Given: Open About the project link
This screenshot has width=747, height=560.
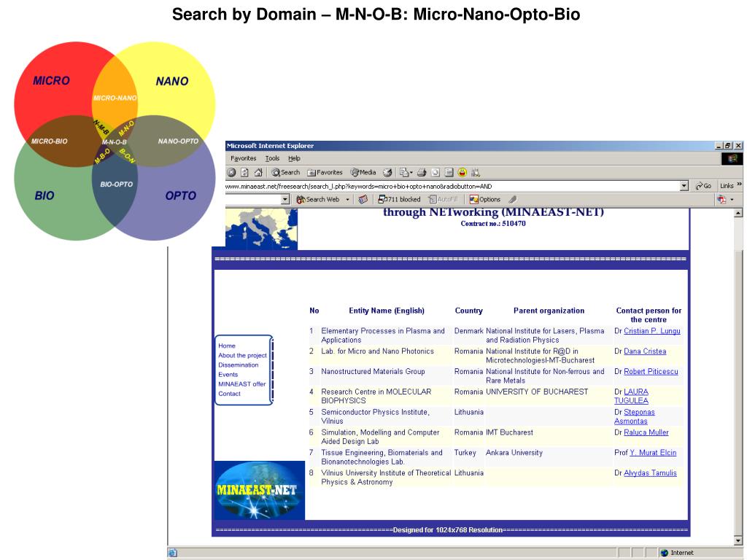Looking at the screenshot, I should click(x=242, y=355).
